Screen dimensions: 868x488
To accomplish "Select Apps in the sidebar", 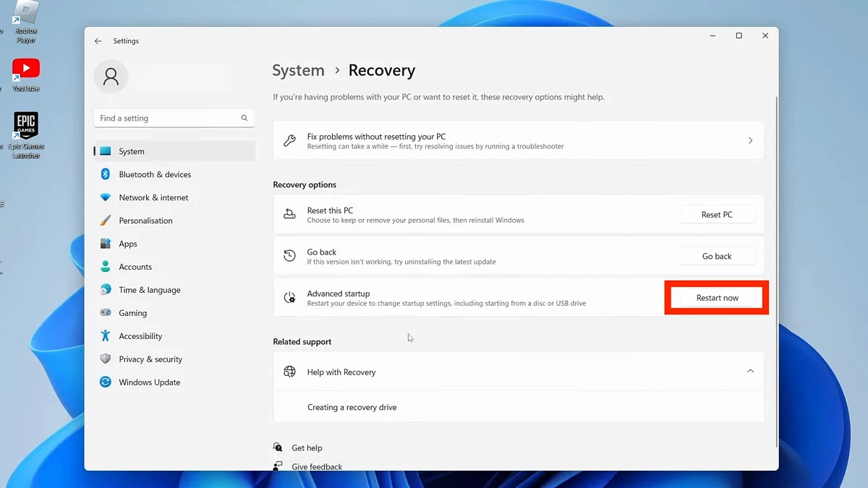I will [x=128, y=244].
